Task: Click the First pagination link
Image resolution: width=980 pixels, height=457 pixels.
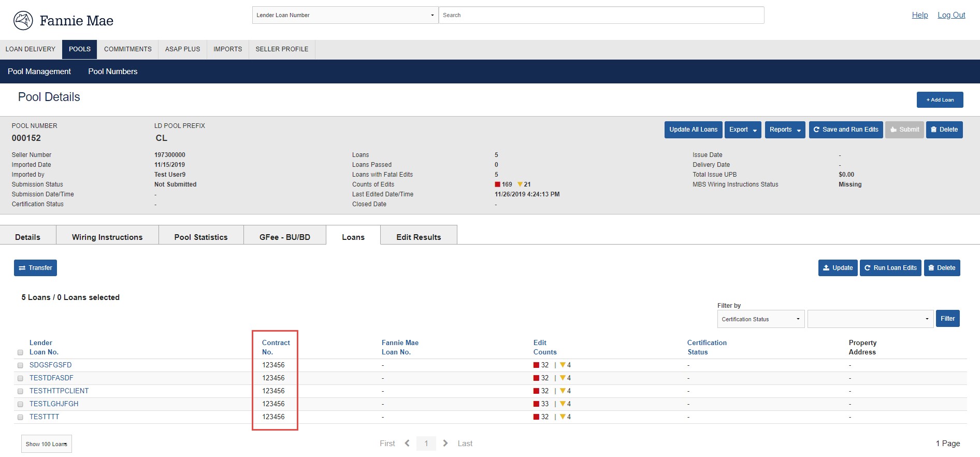Action: point(387,444)
